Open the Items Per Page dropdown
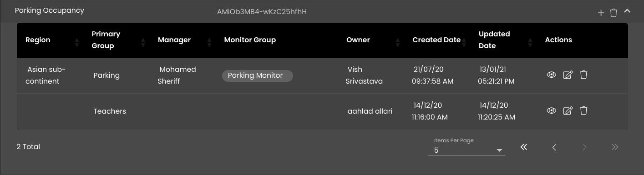The height and width of the screenshot is (175, 644). pos(467,150)
